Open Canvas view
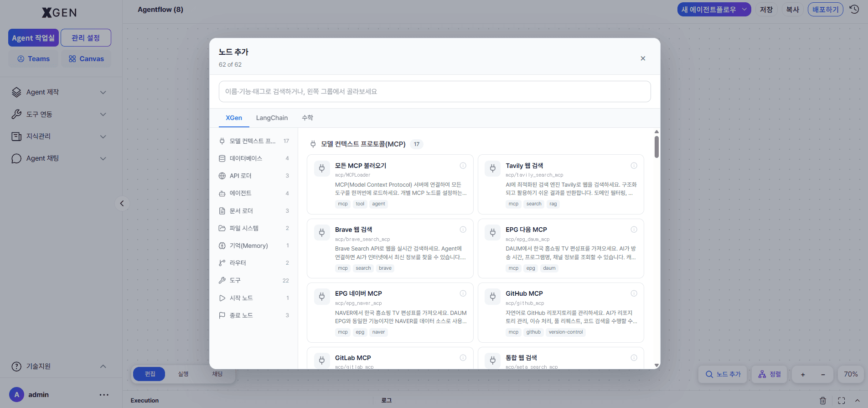Screen dimensions: 868x408 point(86,59)
